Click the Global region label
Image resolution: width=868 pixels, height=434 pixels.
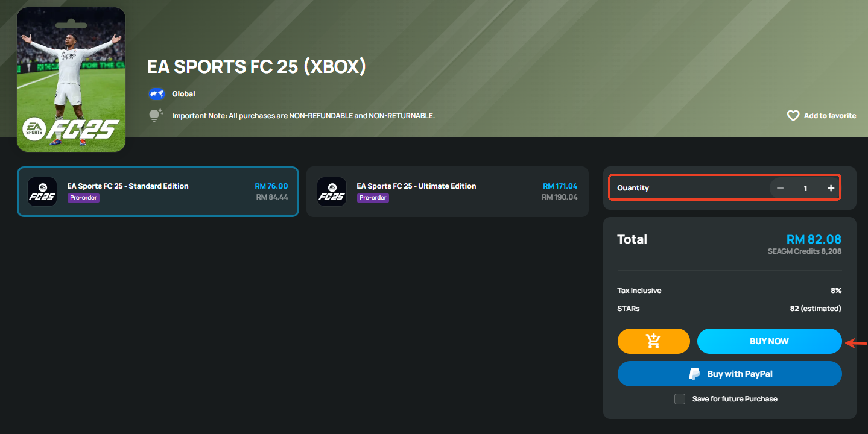[183, 94]
